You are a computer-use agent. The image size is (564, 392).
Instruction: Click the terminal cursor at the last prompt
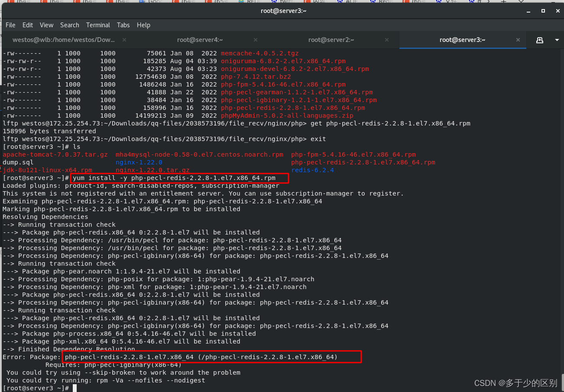pos(75,388)
